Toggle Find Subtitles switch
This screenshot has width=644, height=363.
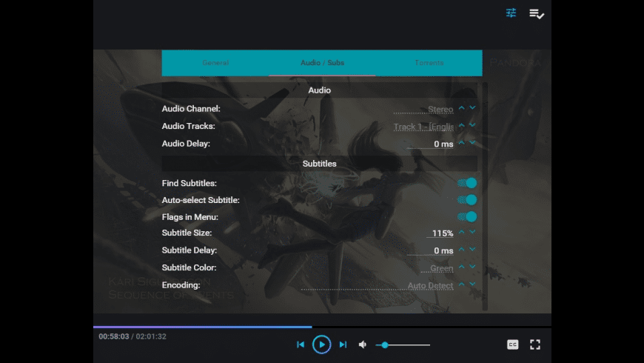[x=467, y=183]
